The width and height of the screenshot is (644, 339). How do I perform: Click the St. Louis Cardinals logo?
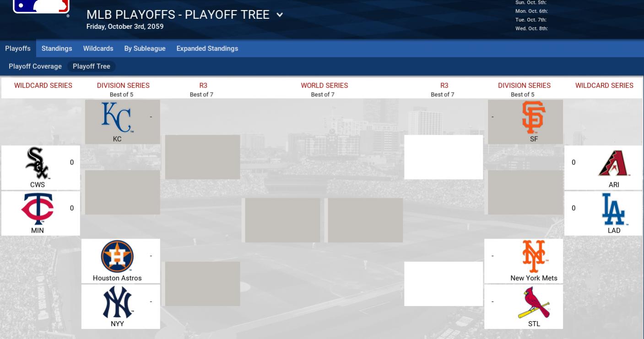[534, 302]
